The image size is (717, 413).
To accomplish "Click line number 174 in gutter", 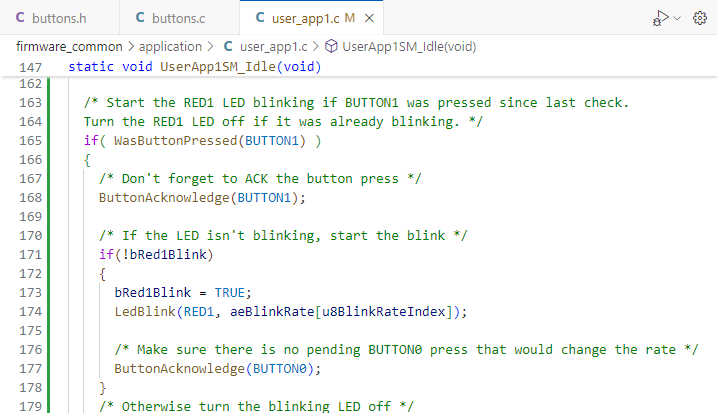I will click(x=31, y=311).
